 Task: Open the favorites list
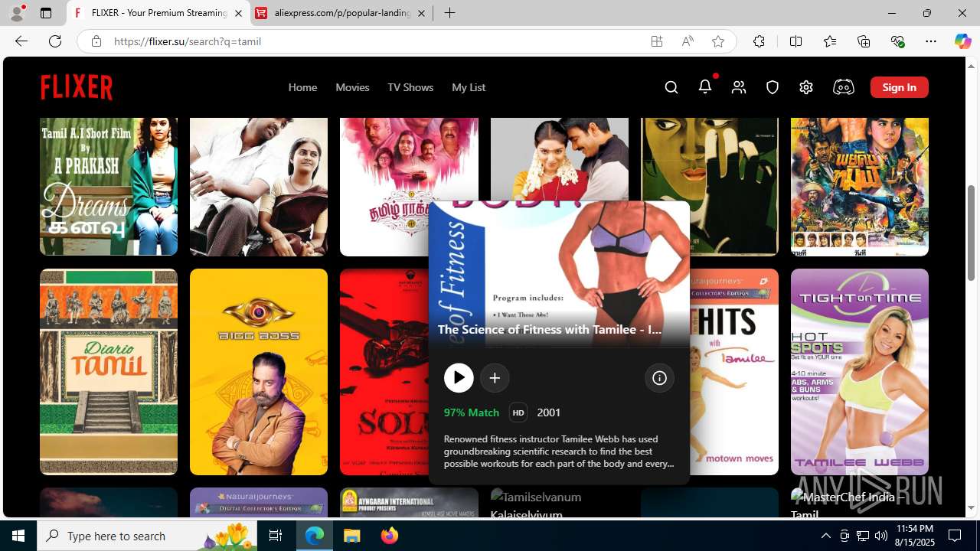(x=830, y=41)
